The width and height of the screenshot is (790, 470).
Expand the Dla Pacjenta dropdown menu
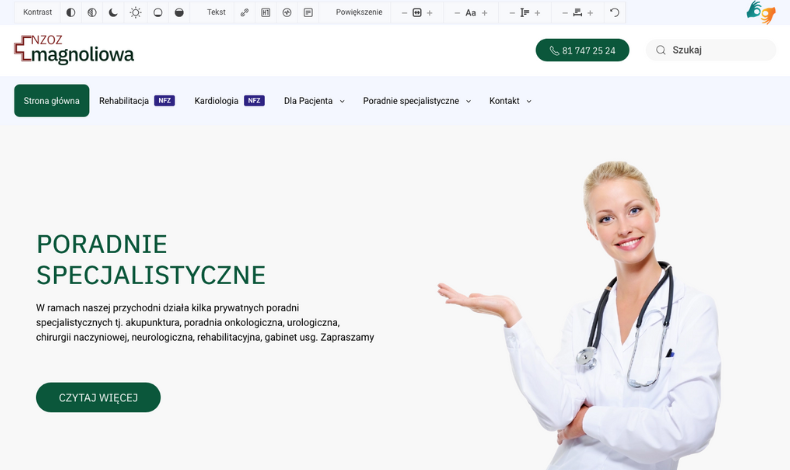click(314, 101)
